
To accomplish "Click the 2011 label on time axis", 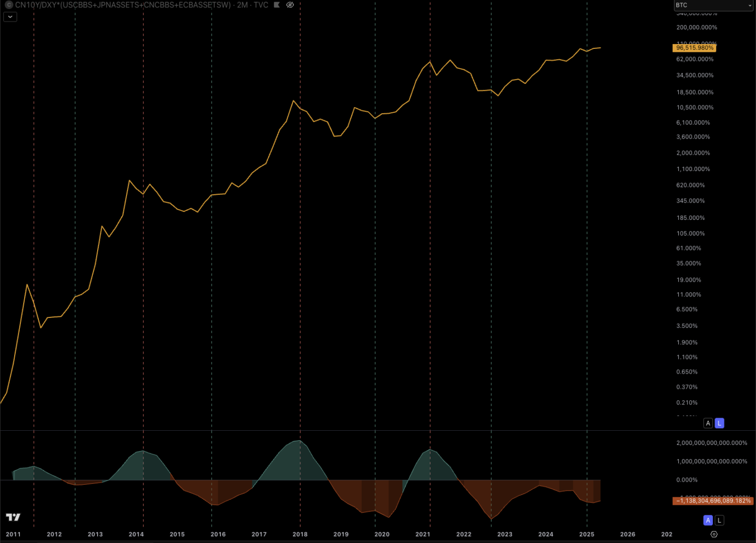I will coord(13,535).
